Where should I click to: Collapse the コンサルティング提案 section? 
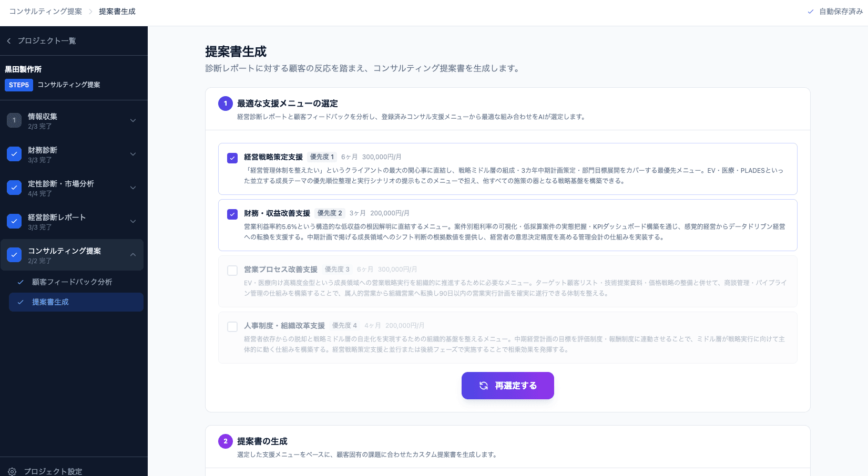133,255
